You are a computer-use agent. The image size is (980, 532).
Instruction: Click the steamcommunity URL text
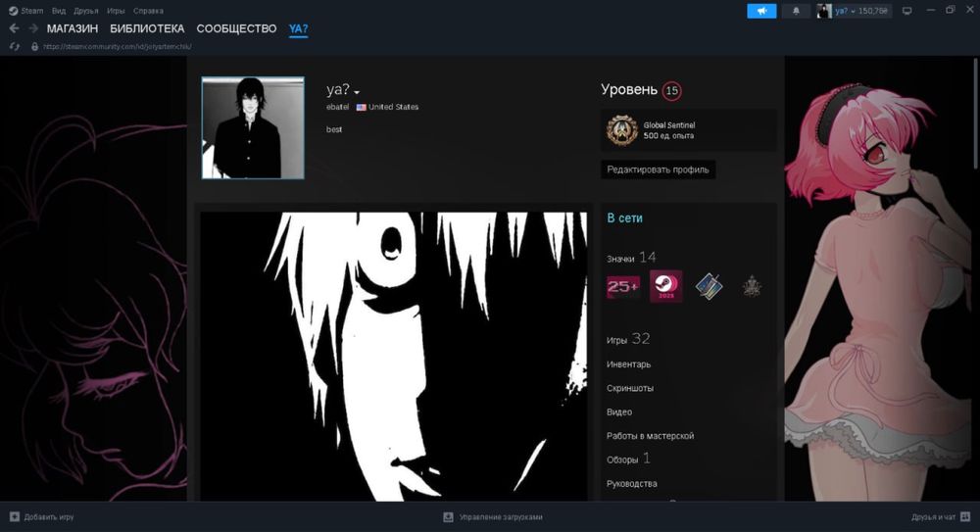click(118, 46)
